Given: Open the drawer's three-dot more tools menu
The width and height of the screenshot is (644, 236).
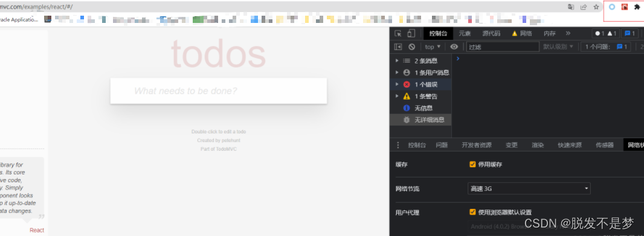Looking at the screenshot, I should [x=398, y=145].
